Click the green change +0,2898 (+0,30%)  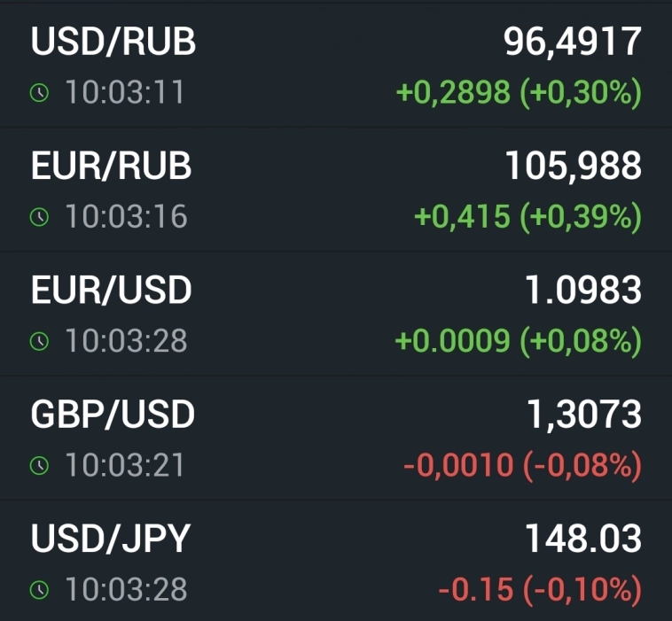(x=518, y=93)
